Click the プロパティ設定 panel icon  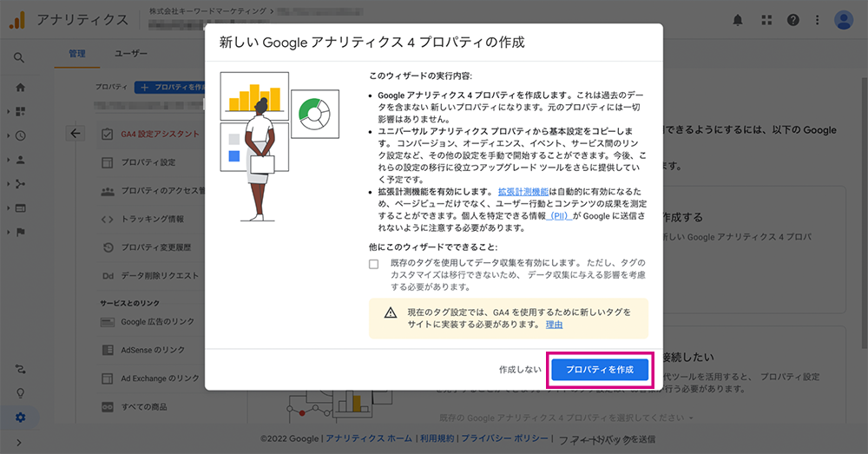point(108,162)
